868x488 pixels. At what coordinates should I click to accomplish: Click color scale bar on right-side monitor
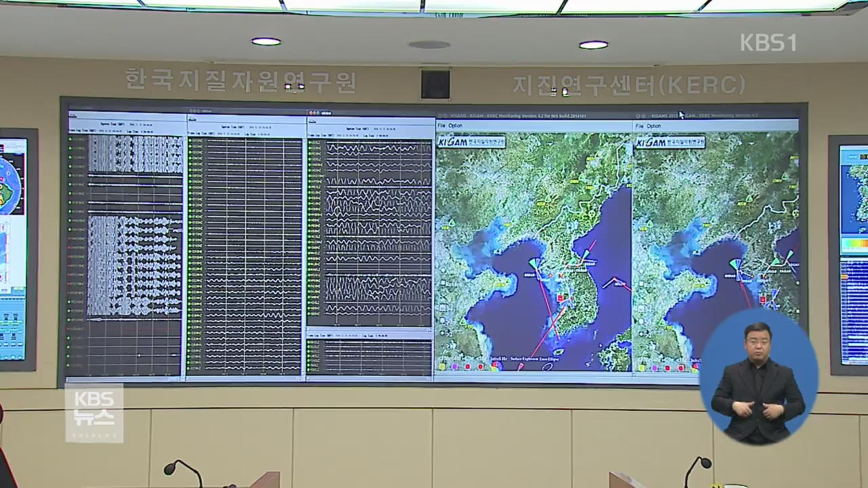click(856, 244)
